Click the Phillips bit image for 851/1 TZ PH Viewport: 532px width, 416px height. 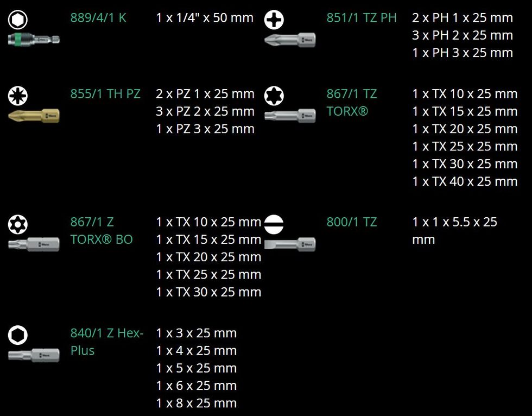click(290, 40)
